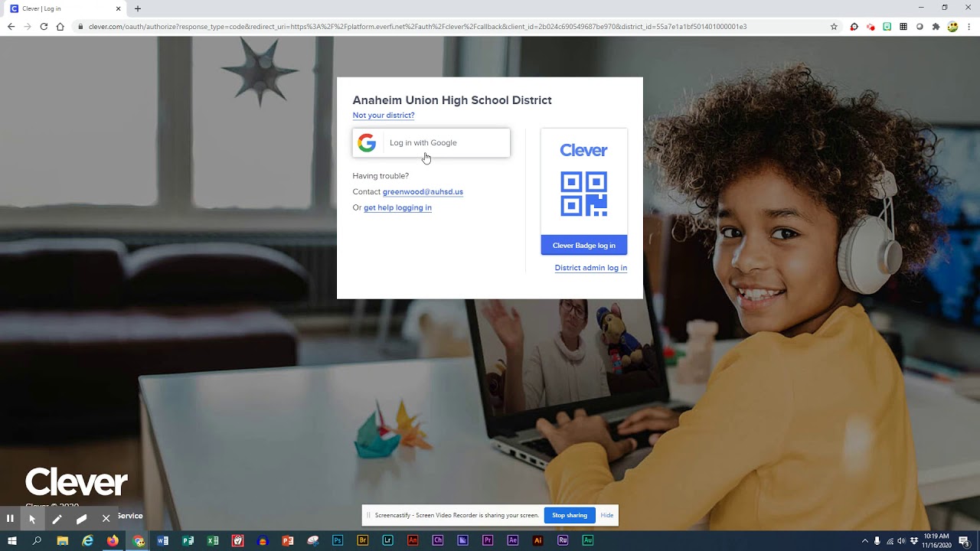Open After Effects from the taskbar
This screenshot has width=980, height=551.
tap(513, 540)
